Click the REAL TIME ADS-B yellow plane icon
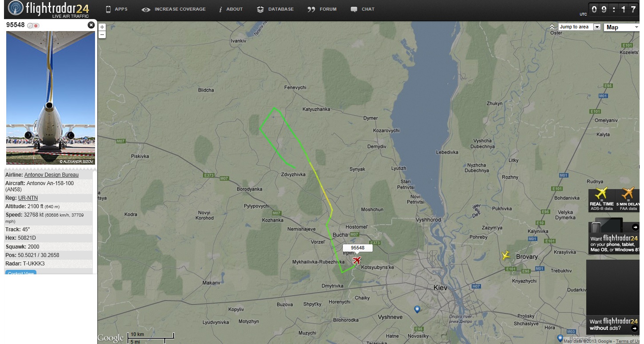644x344 pixels. [x=601, y=194]
